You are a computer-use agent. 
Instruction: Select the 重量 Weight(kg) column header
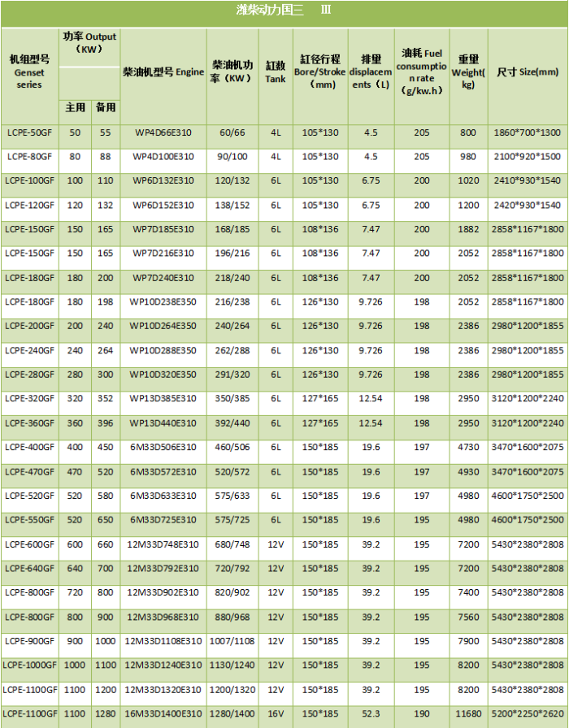[468, 72]
